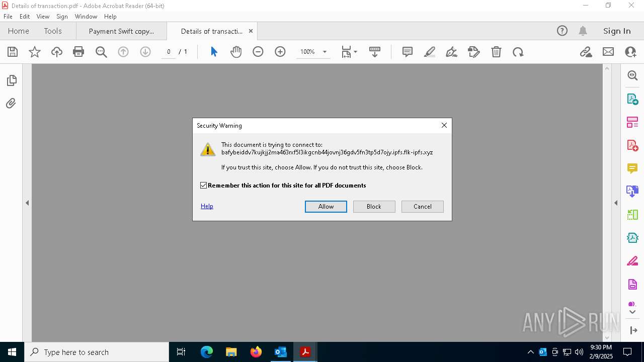The image size is (644, 362).
Task: Expand more tools chevron in right pane
Action: [x=632, y=312]
